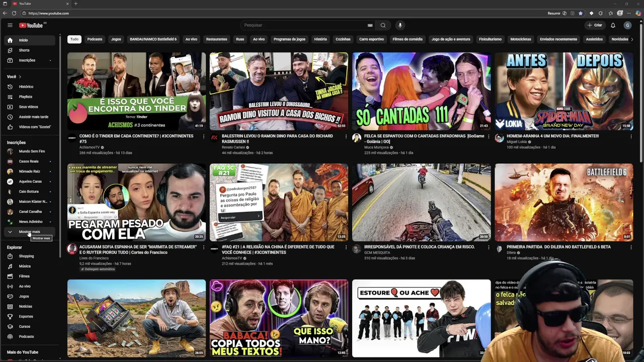644x362 pixels.
Task: Select the Motocicletas filter chip
Action: point(521,39)
